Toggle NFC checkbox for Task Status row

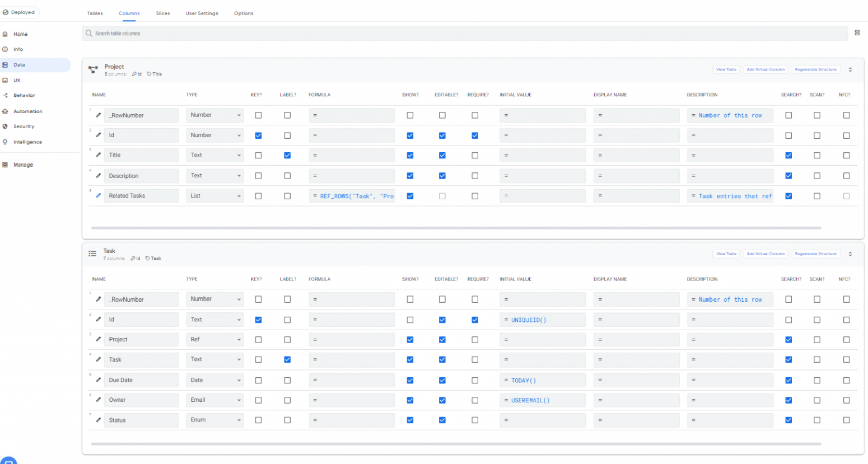(846, 420)
